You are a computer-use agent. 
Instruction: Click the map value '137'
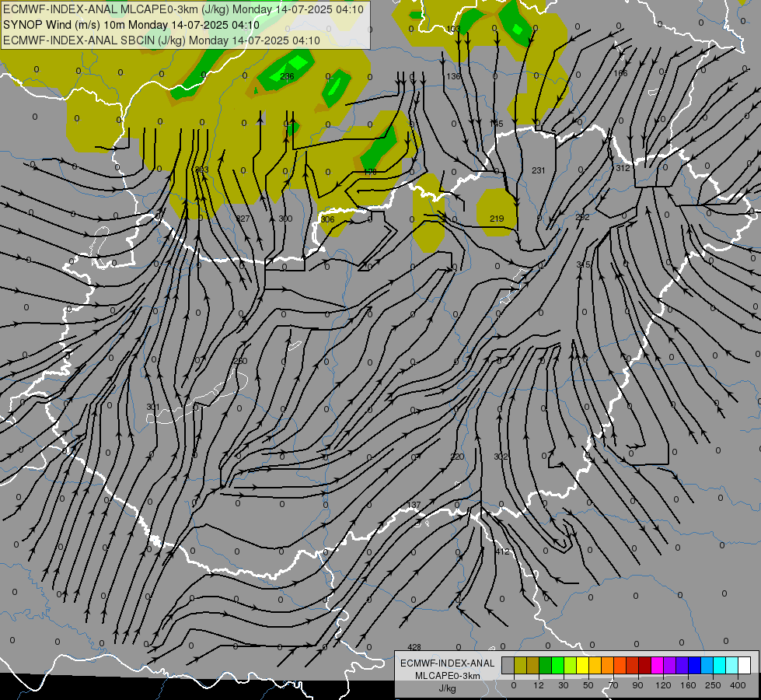pyautogui.click(x=414, y=506)
